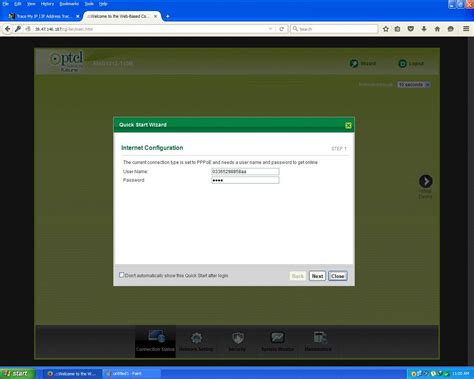Image resolution: width=474 pixels, height=379 pixels.
Task: Click the browser Back arrow button
Action: [x=7, y=29]
